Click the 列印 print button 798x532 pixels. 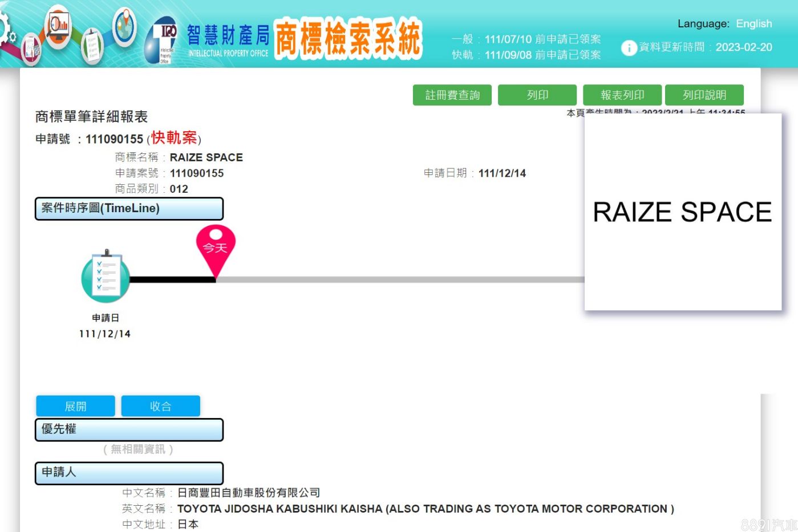(x=537, y=95)
